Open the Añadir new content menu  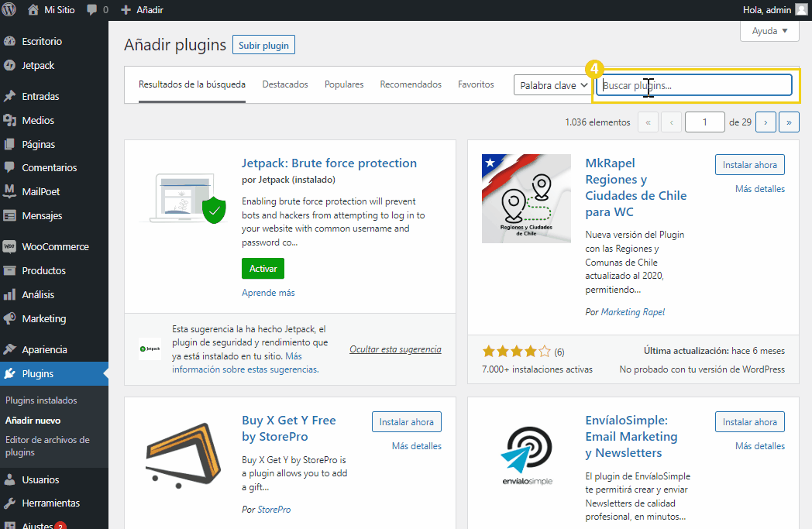pos(142,10)
